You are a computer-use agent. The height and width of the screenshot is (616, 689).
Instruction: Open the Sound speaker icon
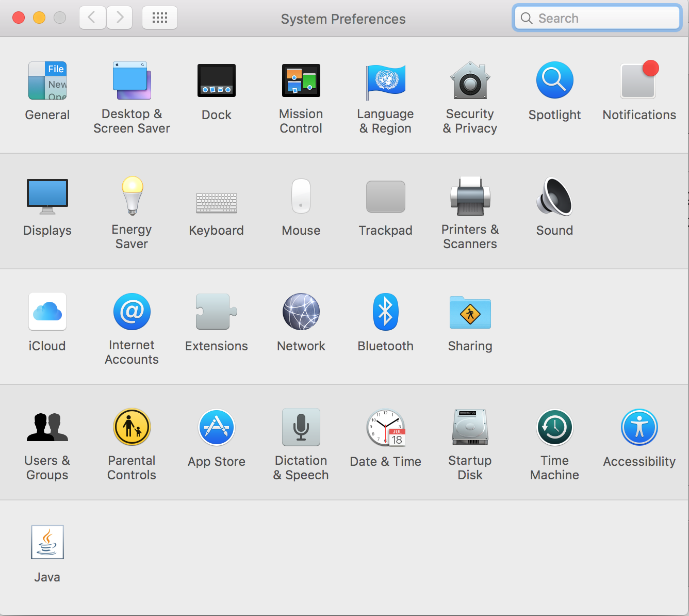click(x=555, y=196)
